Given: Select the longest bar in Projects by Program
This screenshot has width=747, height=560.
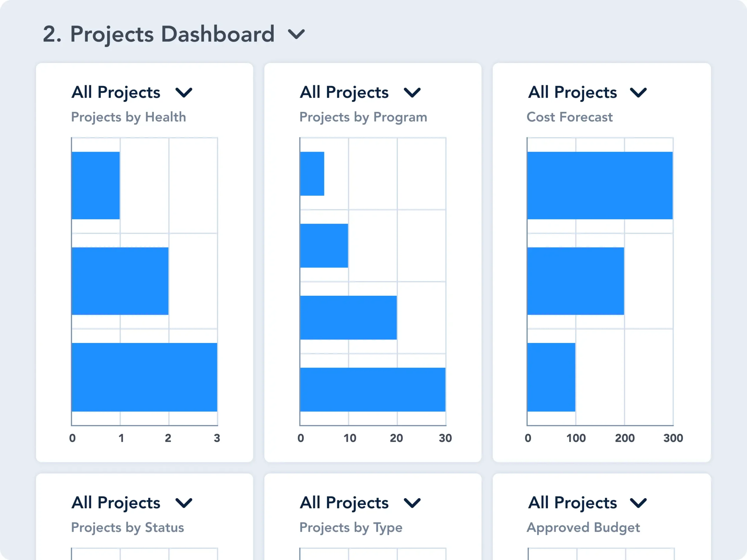Looking at the screenshot, I should 373,389.
